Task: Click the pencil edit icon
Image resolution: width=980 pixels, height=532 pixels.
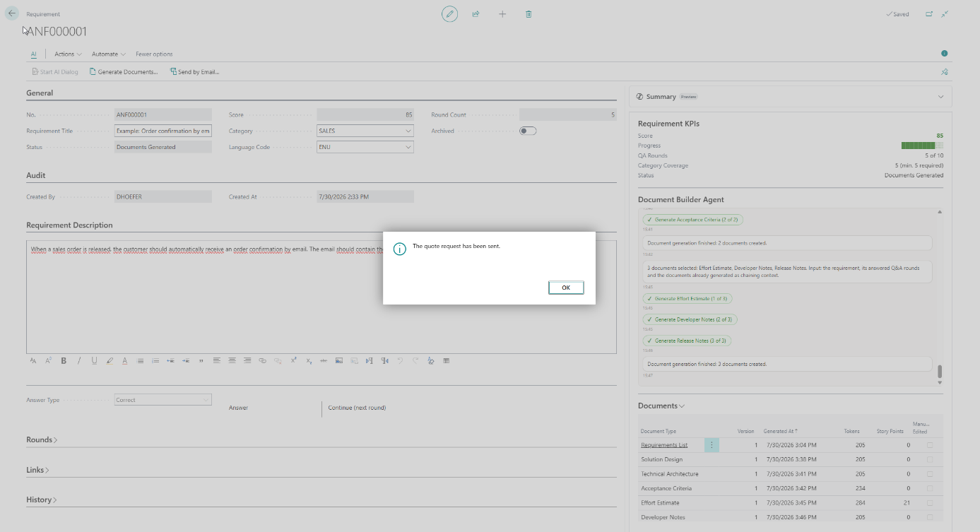Action: pos(449,14)
